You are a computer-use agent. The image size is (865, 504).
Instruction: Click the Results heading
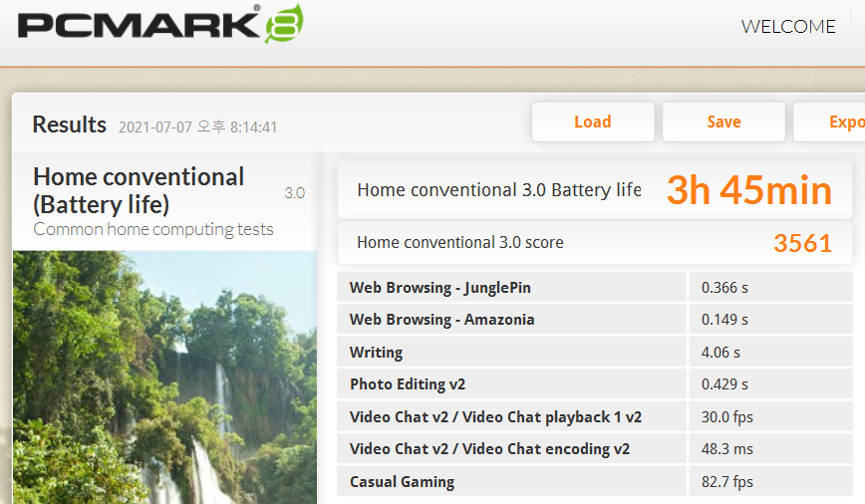coord(70,125)
